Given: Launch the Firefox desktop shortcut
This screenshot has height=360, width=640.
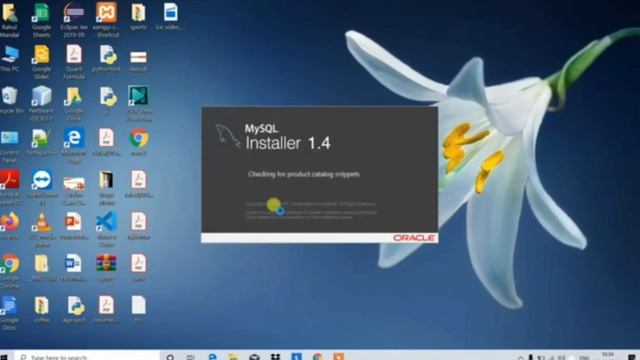Looking at the screenshot, I should [x=10, y=226].
